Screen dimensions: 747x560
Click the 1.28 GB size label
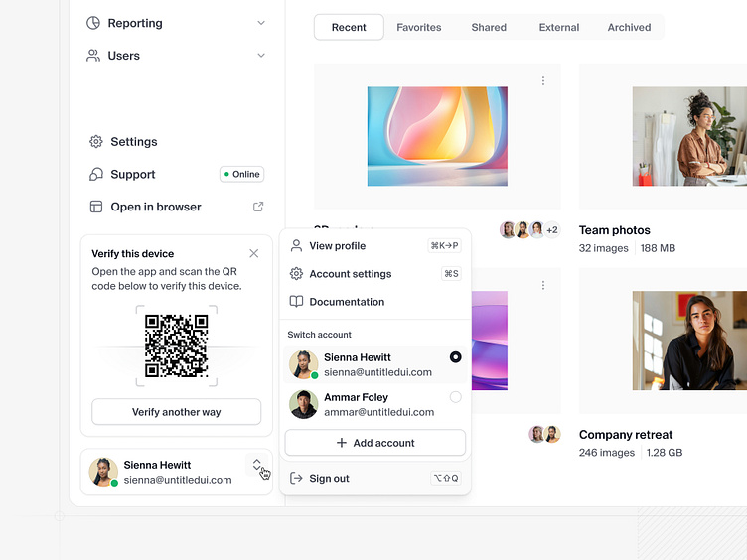[665, 453]
